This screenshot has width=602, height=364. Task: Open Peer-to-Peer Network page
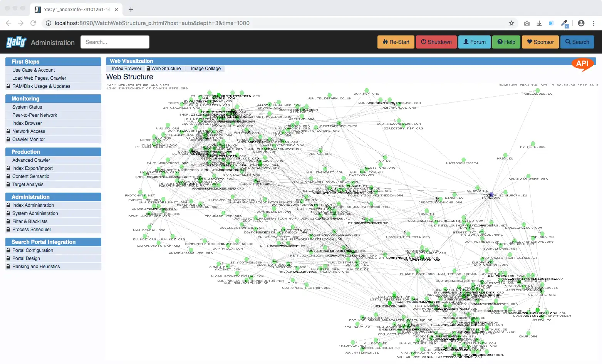[54, 115]
